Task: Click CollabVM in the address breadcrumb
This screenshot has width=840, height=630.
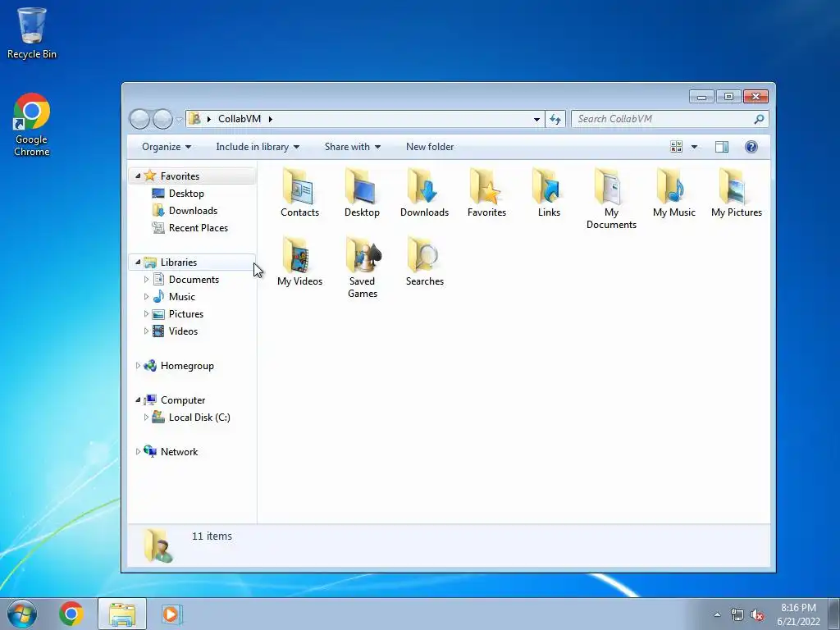Action: point(240,119)
